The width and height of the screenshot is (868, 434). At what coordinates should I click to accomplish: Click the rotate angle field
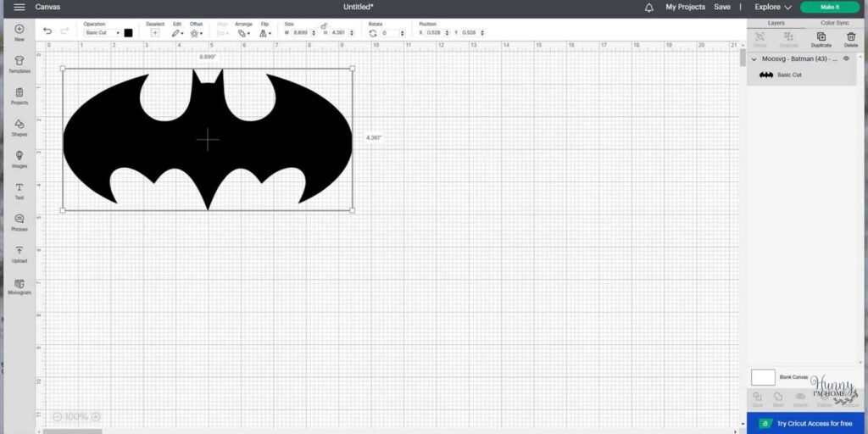(x=391, y=33)
